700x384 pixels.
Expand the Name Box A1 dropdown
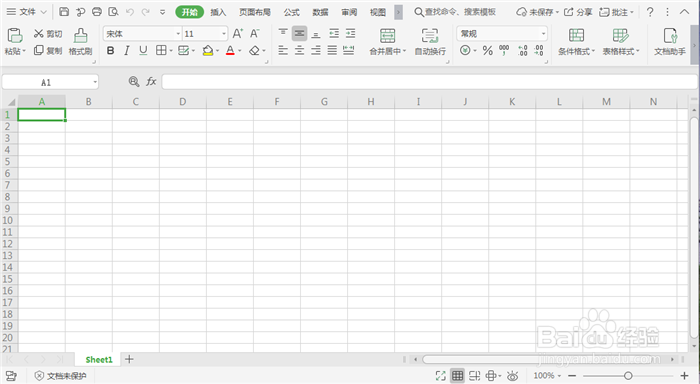(95, 82)
